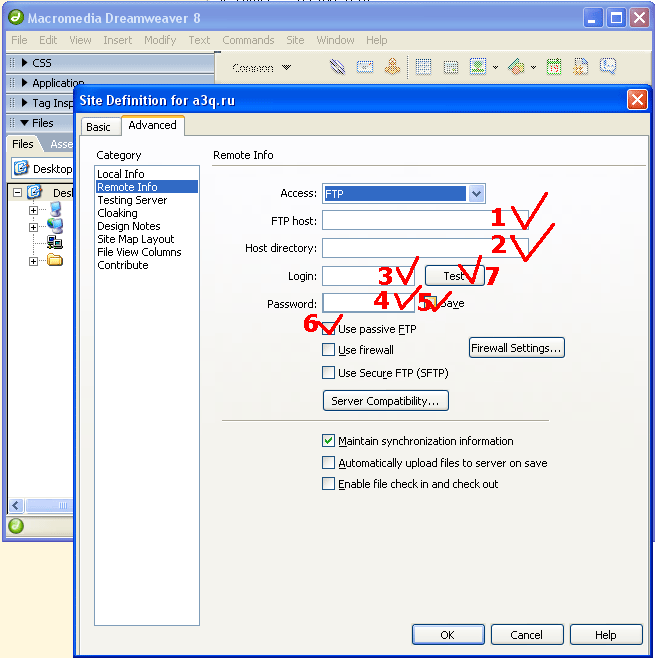Screen dimensions: 655x658
Task: Click the My Computer icon in the Files tree
Action: [55, 209]
